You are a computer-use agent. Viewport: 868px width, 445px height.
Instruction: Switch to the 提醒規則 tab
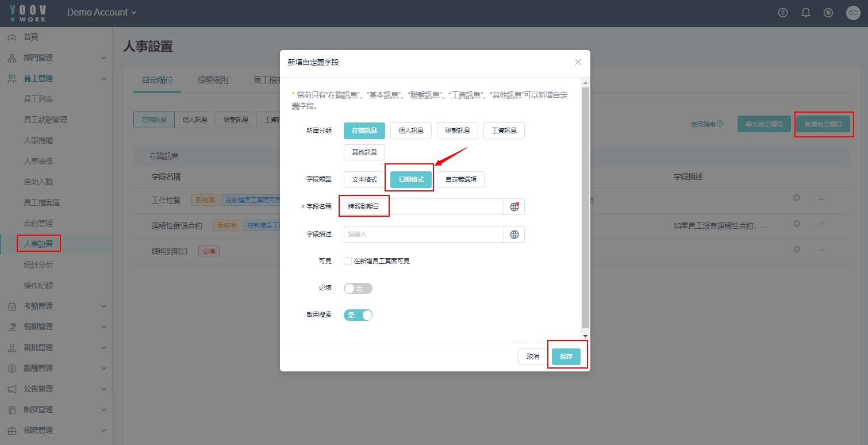pos(213,80)
